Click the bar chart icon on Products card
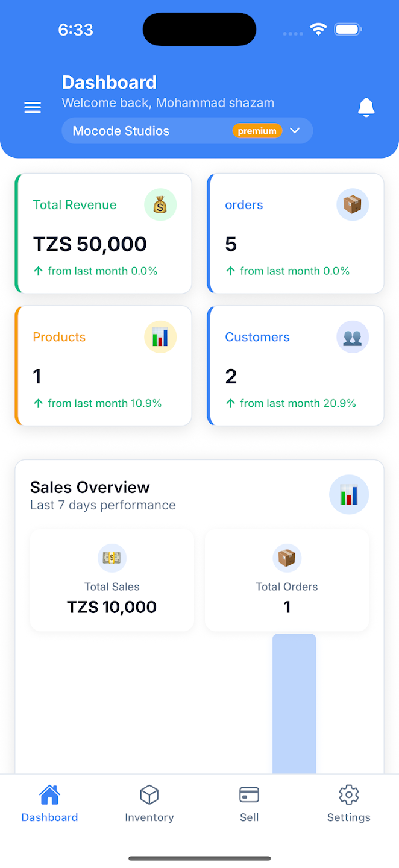Image resolution: width=399 pixels, height=868 pixels. tap(160, 337)
